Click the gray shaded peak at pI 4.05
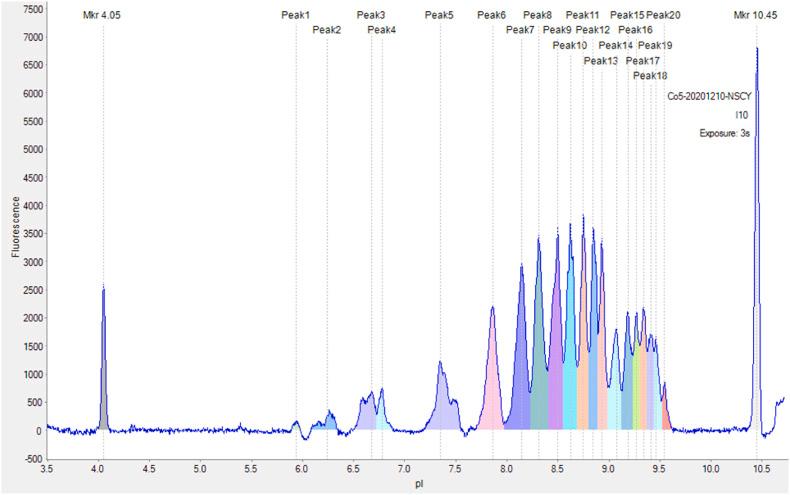Screen dimensions: 790x495 tap(103, 400)
